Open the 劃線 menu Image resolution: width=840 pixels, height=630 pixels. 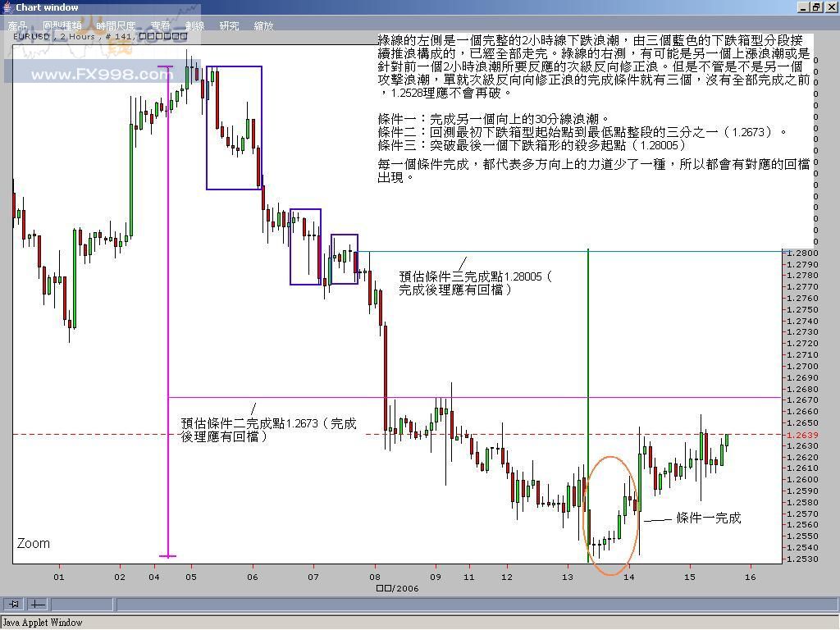[x=194, y=25]
